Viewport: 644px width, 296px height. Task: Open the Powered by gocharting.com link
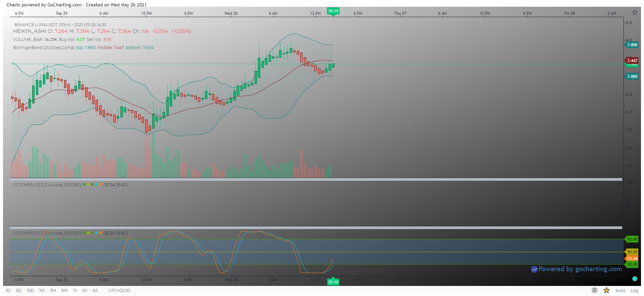click(x=580, y=269)
